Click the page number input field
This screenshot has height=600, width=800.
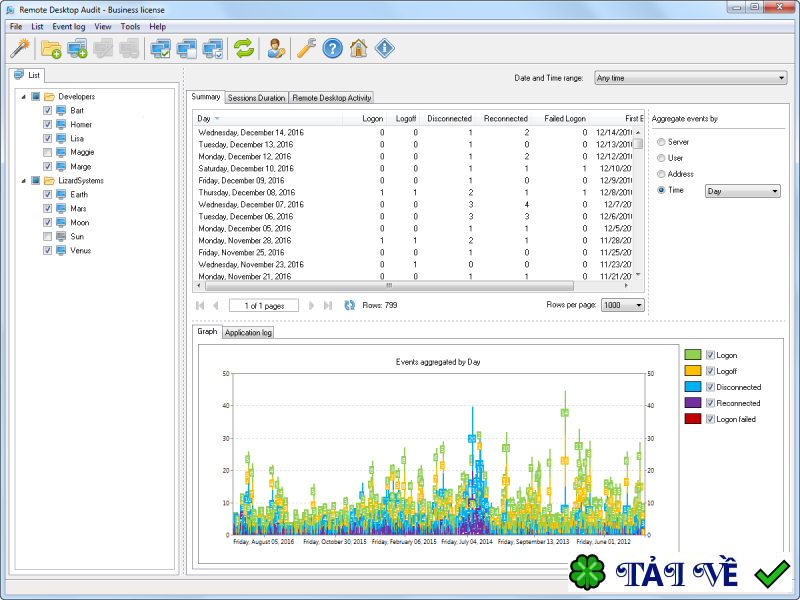tap(264, 305)
